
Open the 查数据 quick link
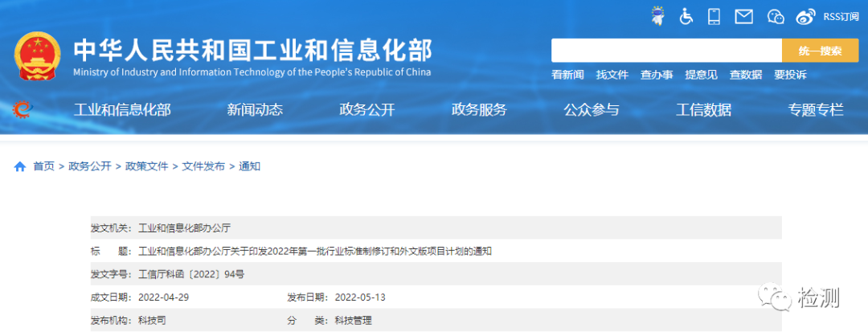pos(746,75)
